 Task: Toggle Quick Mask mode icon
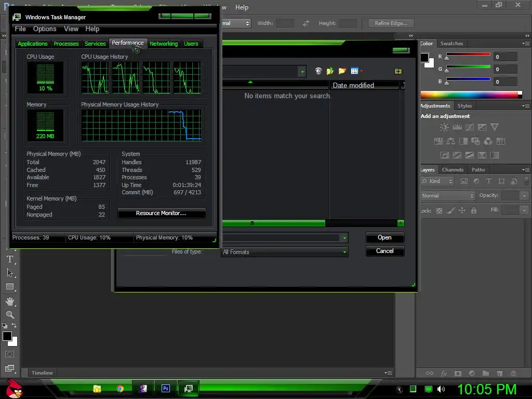[x=9, y=354]
